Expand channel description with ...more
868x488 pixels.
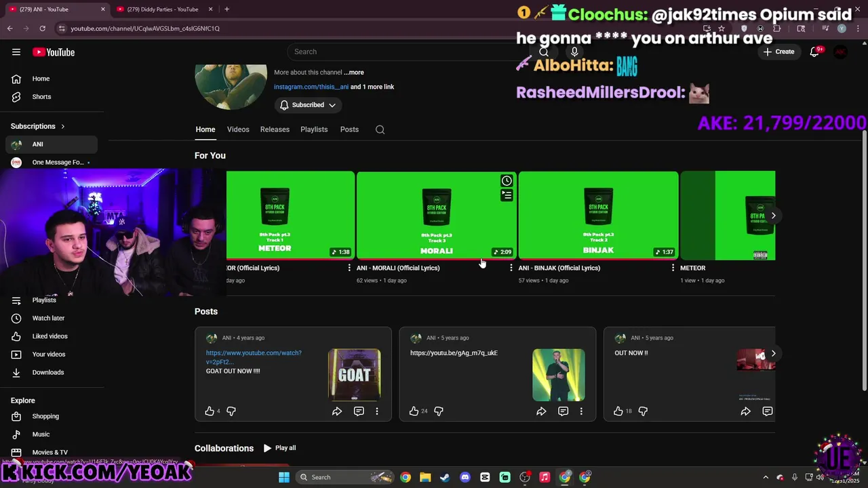[x=353, y=73]
